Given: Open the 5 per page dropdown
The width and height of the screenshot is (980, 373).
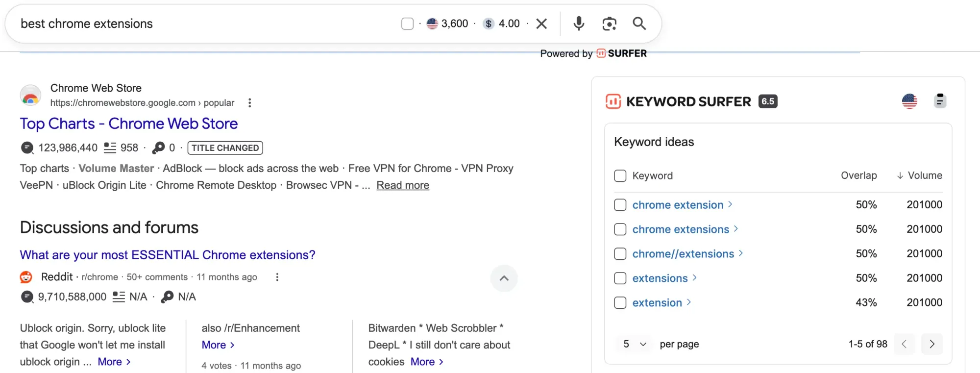Looking at the screenshot, I should (x=635, y=344).
